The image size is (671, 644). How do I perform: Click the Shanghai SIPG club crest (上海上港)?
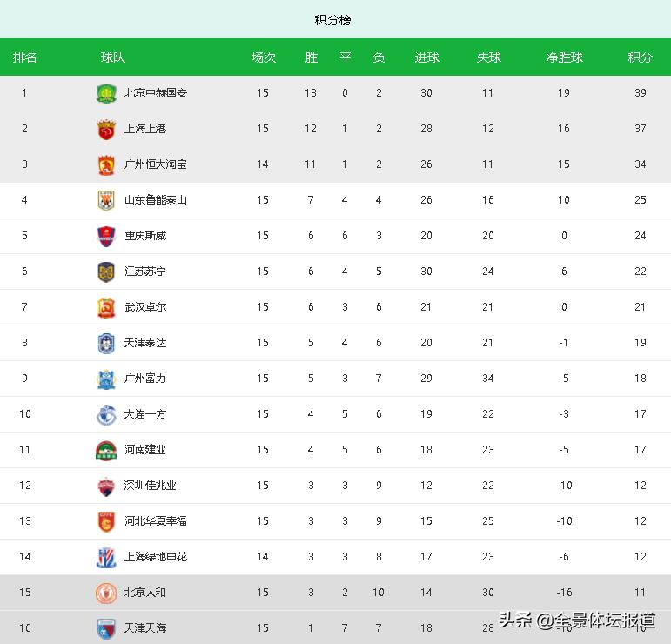coord(105,129)
